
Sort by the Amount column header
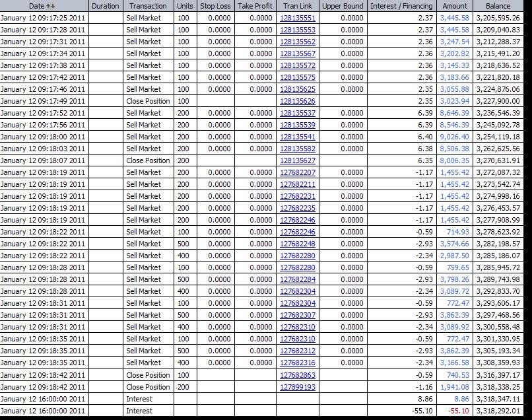(x=455, y=6)
